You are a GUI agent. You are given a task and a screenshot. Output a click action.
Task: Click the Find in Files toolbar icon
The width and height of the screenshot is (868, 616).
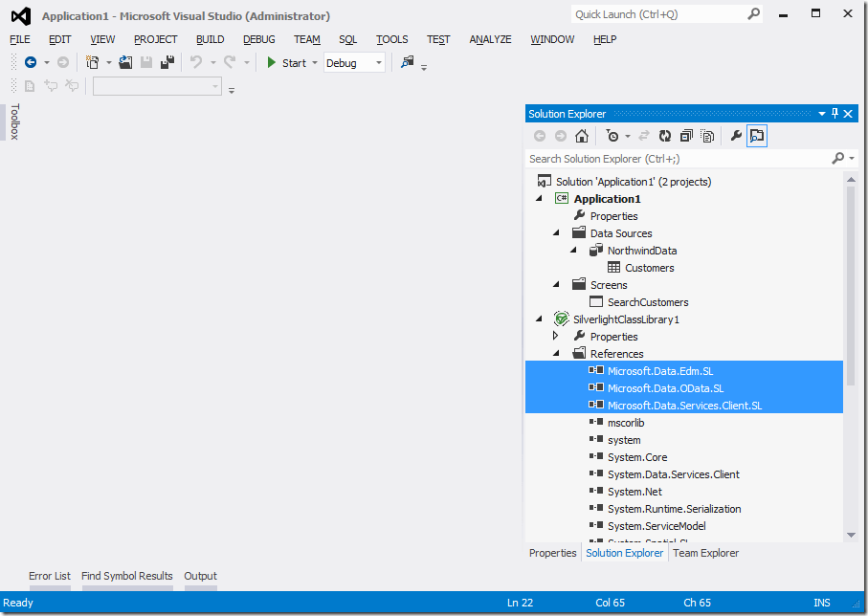[x=408, y=62]
